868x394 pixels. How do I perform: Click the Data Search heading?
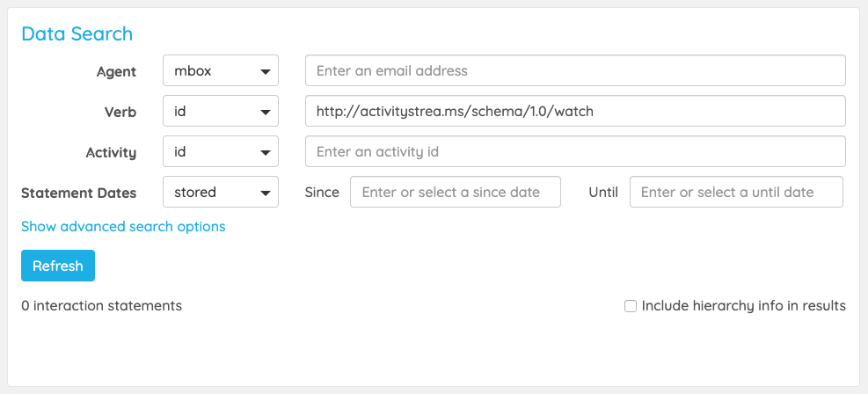tap(77, 34)
